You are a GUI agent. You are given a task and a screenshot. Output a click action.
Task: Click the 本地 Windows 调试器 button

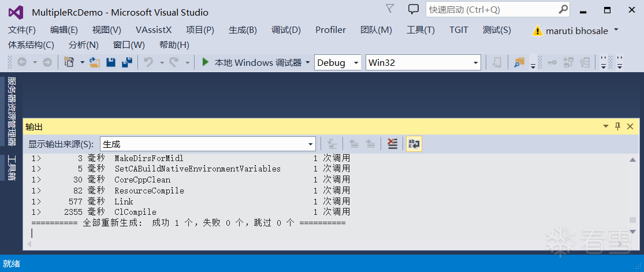[x=252, y=63]
